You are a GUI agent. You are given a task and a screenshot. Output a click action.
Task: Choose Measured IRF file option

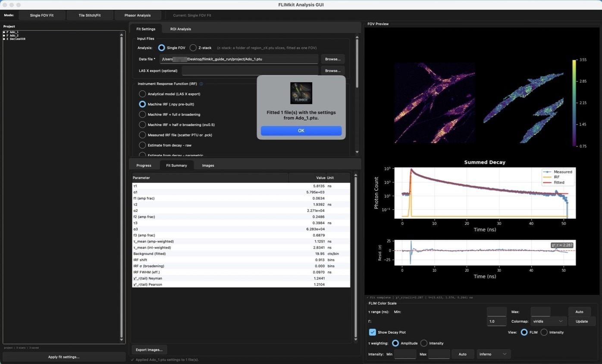tap(142, 135)
